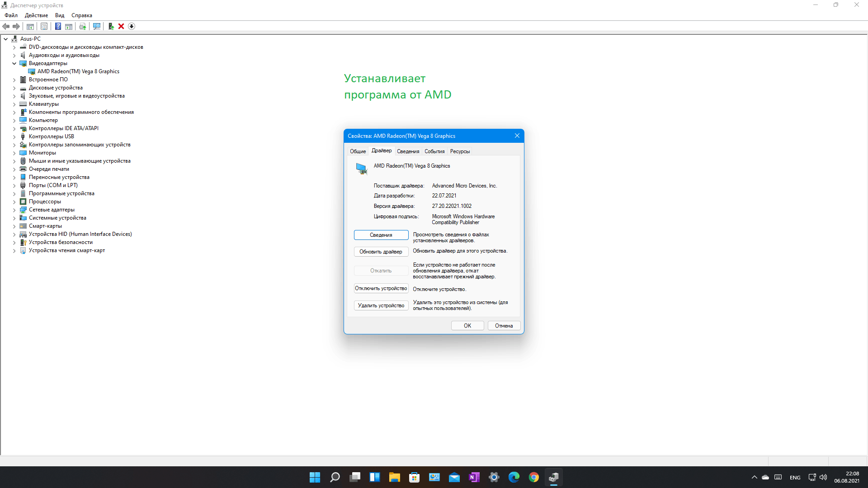Select the Смарт-карты tree item

[x=45, y=226]
